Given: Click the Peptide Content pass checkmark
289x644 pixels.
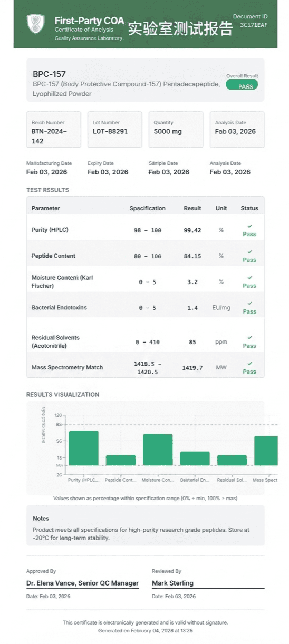Looking at the screenshot, I should pyautogui.click(x=249, y=252).
